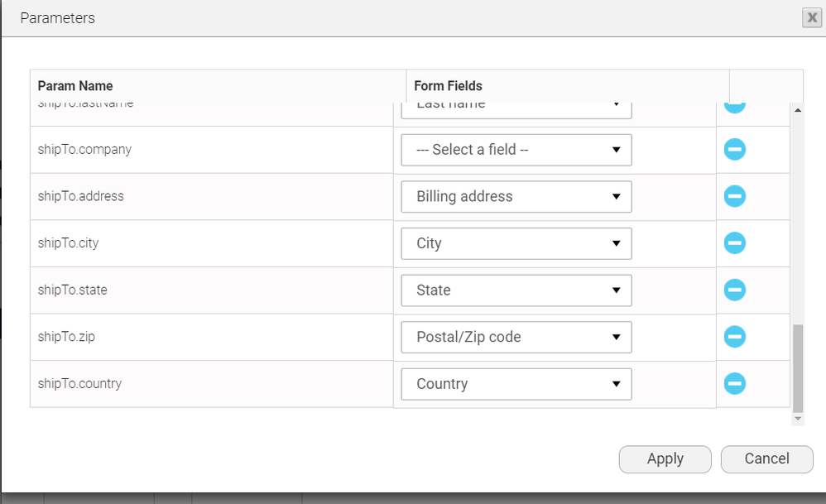Remove the shipTo.city parameter mapping
Screen dimensions: 826x504
click(735, 243)
